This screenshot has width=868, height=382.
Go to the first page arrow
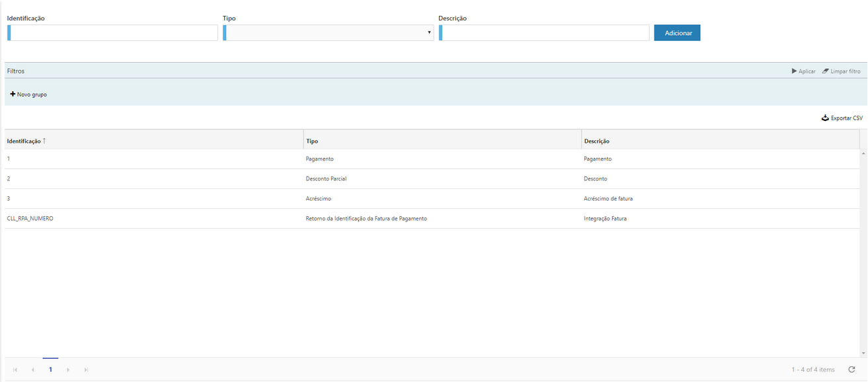(15, 369)
